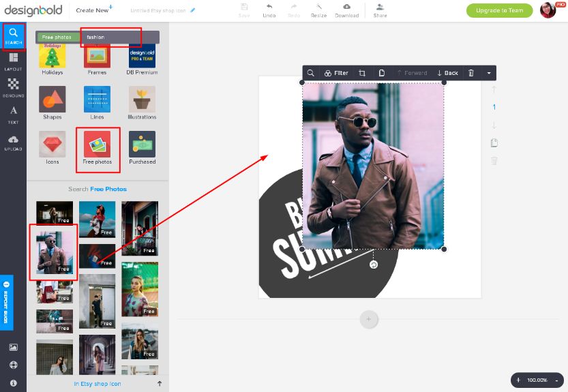
Task: Zoom in with the plus zoom control
Action: coord(518,380)
